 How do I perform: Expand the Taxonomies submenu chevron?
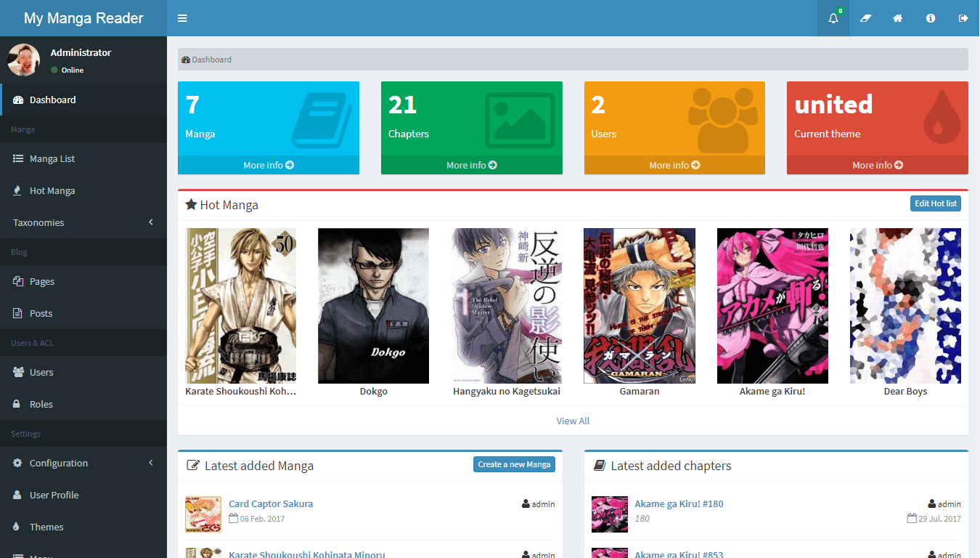151,222
